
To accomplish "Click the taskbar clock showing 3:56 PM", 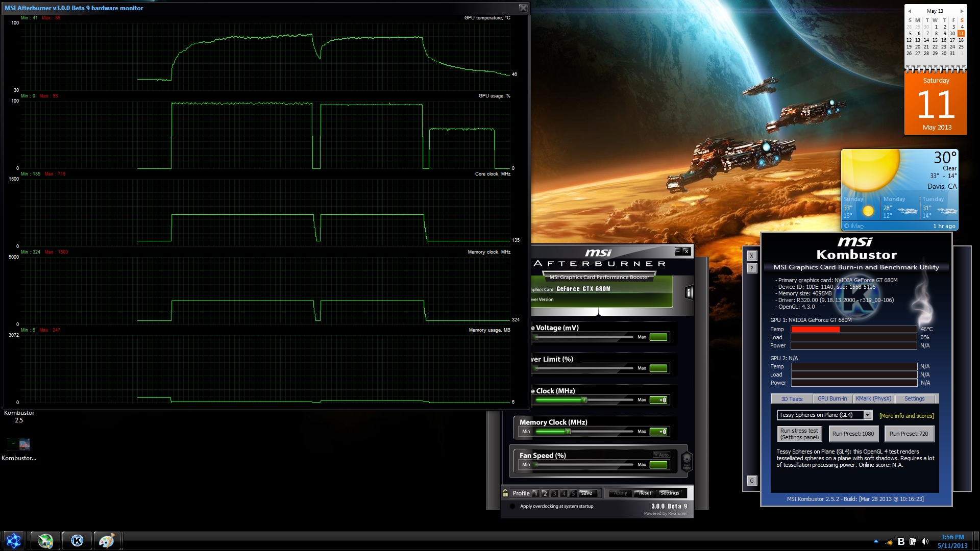I will coord(952,541).
